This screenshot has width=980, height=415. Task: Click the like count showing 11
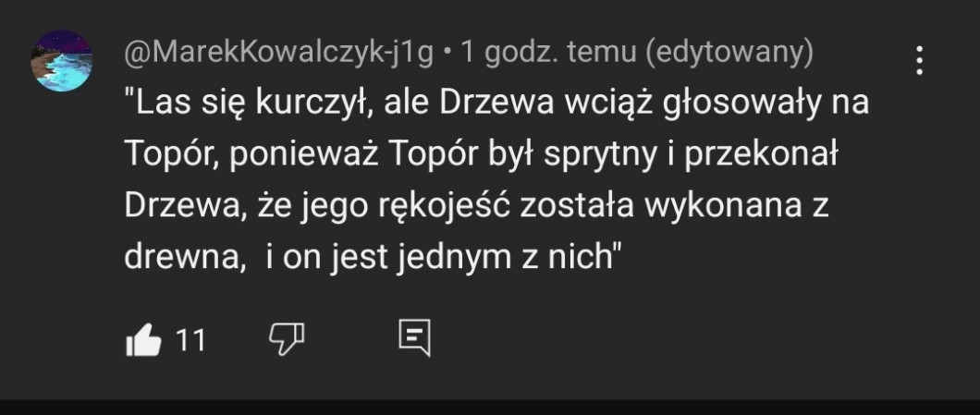coord(190,341)
